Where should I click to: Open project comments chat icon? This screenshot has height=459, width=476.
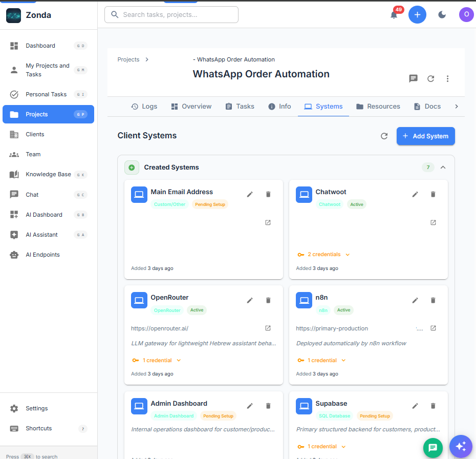point(413,79)
